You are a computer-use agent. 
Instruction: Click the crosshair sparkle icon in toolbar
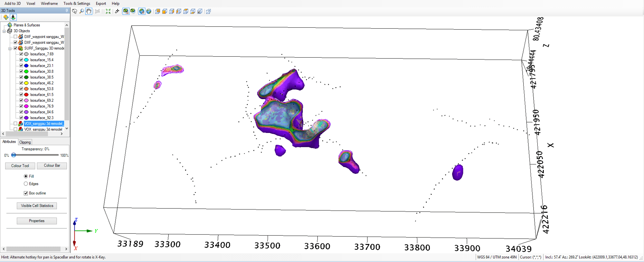[117, 11]
